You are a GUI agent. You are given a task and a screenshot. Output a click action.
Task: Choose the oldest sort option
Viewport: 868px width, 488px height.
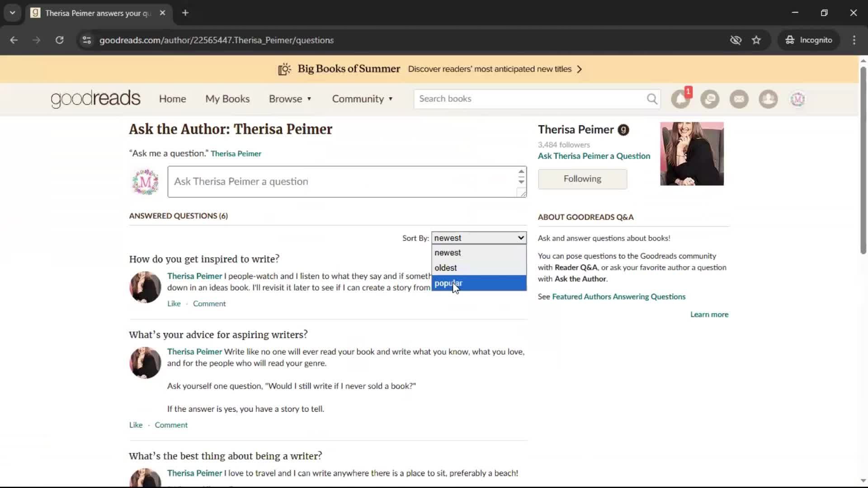coord(479,268)
